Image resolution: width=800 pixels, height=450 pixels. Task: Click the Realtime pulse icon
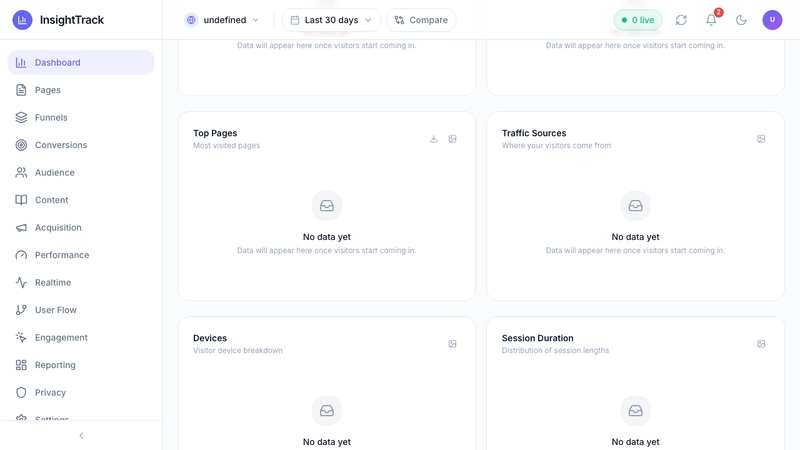tap(21, 283)
